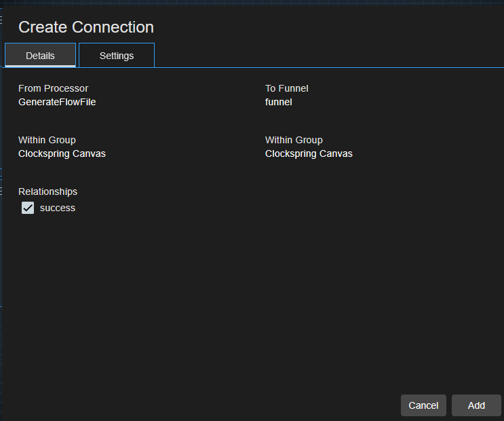Cancel the Create Connection dialog
The height and width of the screenshot is (421, 504).
click(x=423, y=405)
